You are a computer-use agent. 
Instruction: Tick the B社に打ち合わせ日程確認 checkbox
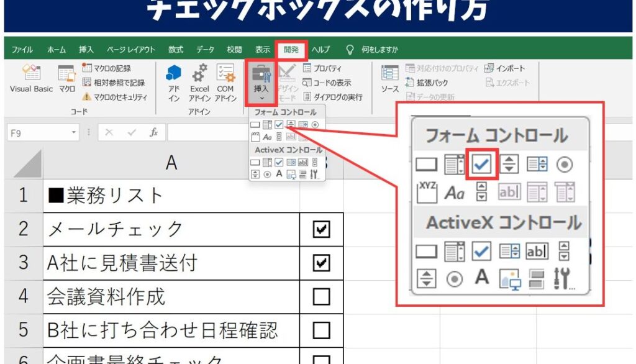coord(321,330)
